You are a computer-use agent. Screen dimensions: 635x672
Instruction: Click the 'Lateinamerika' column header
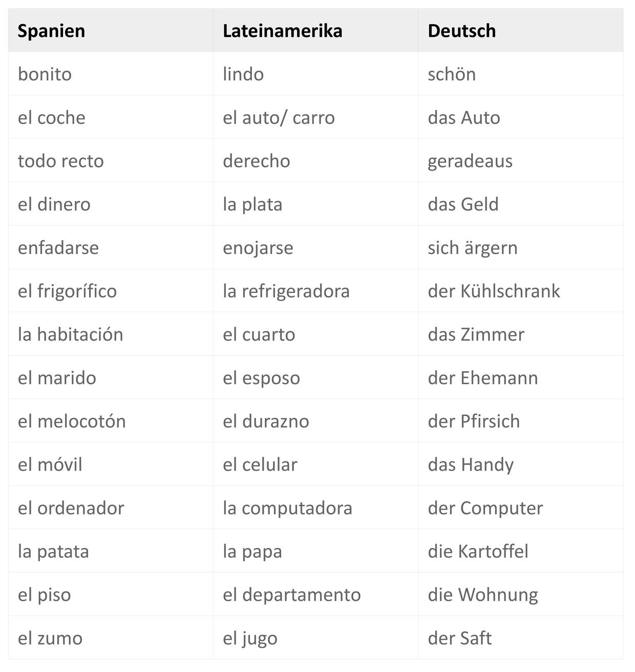click(x=282, y=31)
